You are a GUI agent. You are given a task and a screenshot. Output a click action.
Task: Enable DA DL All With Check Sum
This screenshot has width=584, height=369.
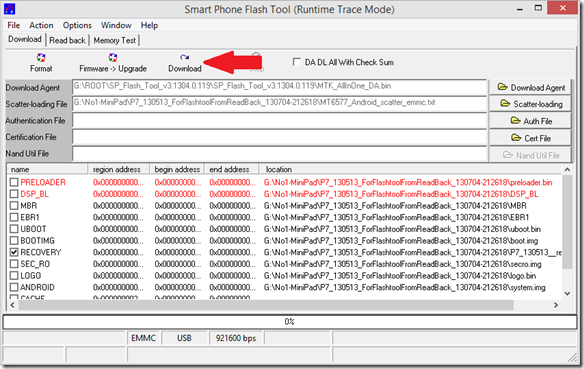tap(296, 62)
